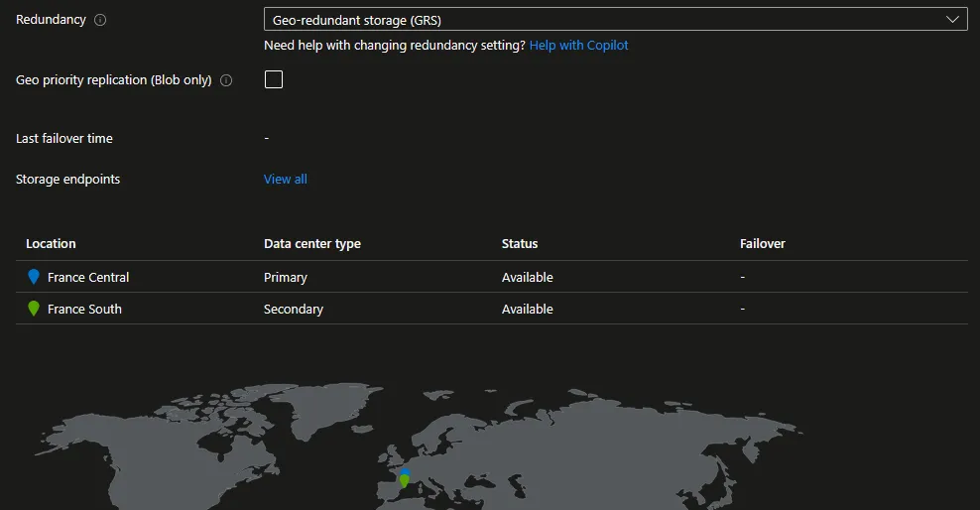
Task: Open View all storage endpoints link
Action: (286, 179)
